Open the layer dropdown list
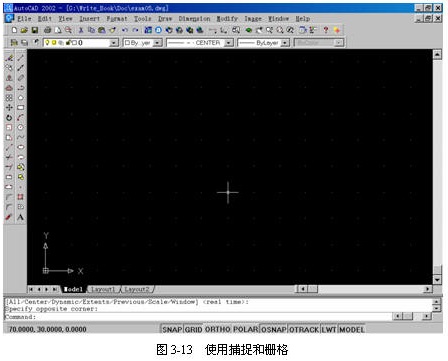 [114, 43]
